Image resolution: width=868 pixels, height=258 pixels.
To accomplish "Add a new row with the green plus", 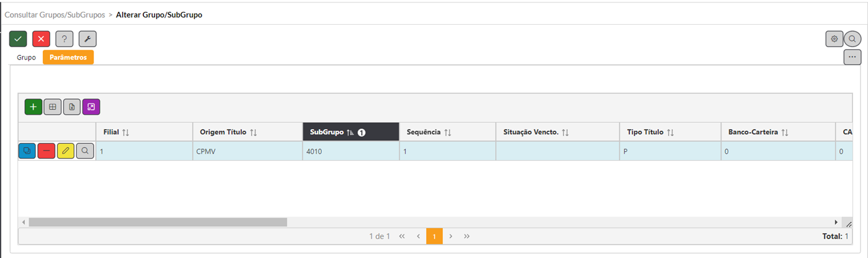I will (34, 107).
